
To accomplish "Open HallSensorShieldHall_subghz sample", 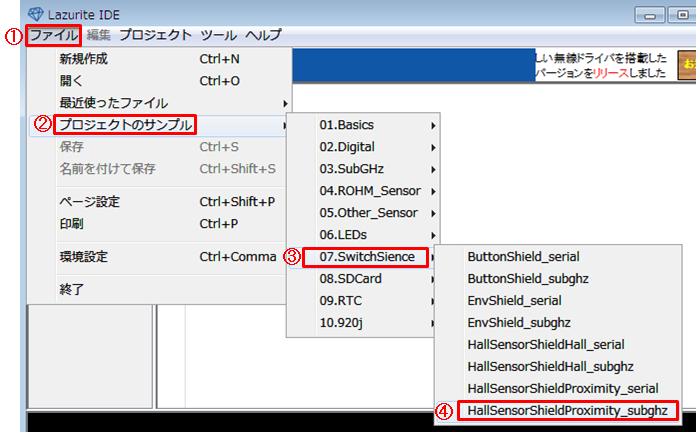I will pyautogui.click(x=558, y=367).
